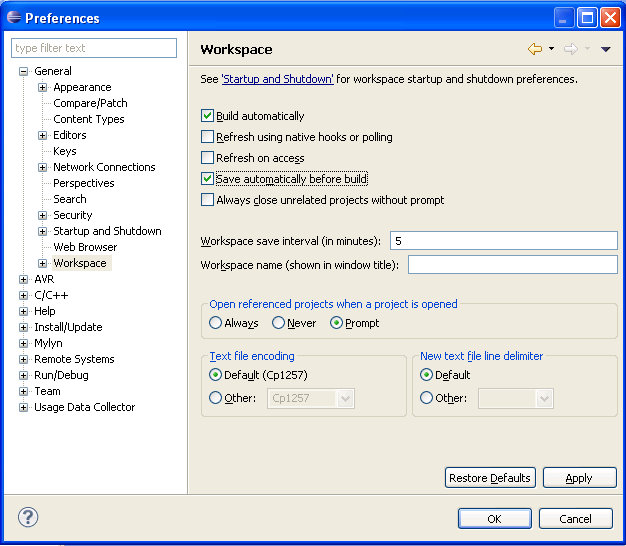Enable Refresh on access option
The height and width of the screenshot is (546, 626).
click(208, 158)
